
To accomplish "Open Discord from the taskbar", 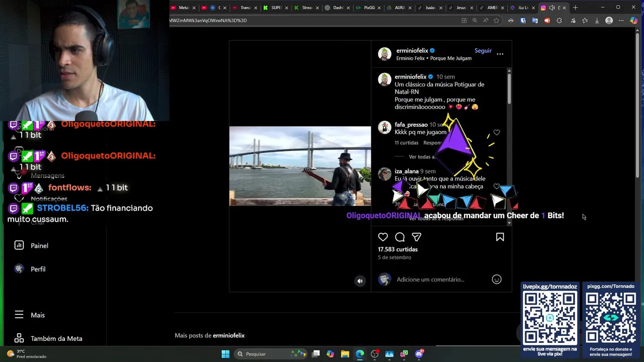I will [419, 354].
